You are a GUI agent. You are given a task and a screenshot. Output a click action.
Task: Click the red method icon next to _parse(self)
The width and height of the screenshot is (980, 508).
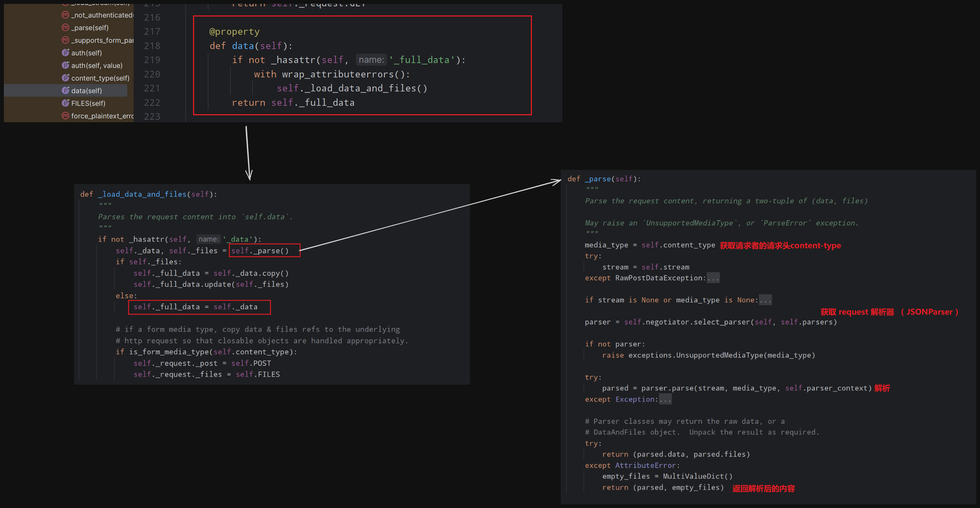[65, 28]
